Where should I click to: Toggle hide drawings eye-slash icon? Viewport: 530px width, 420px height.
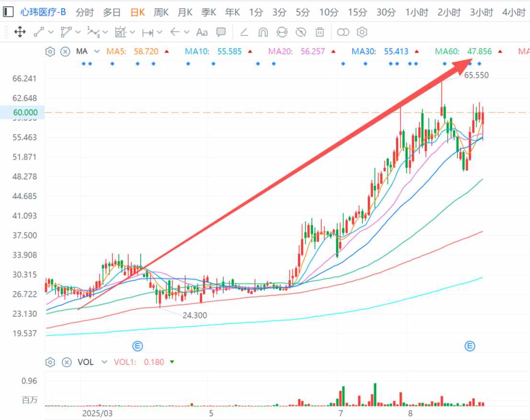click(x=301, y=32)
